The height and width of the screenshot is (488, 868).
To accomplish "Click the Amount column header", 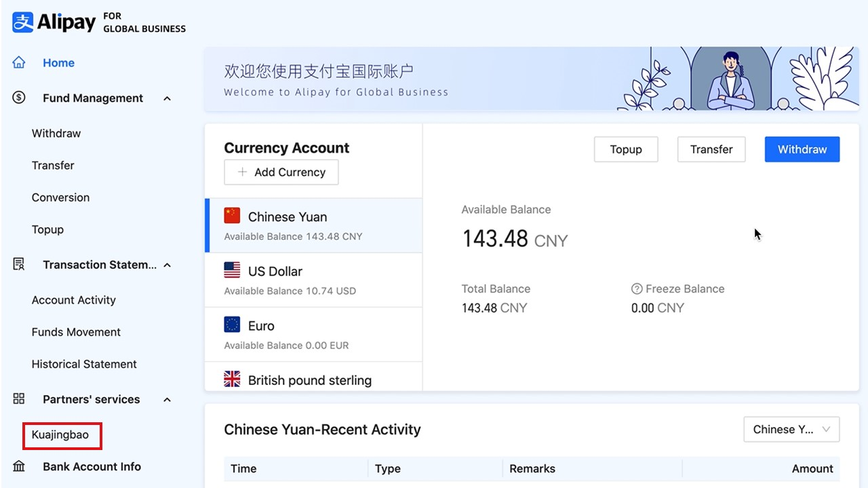I will coord(812,468).
